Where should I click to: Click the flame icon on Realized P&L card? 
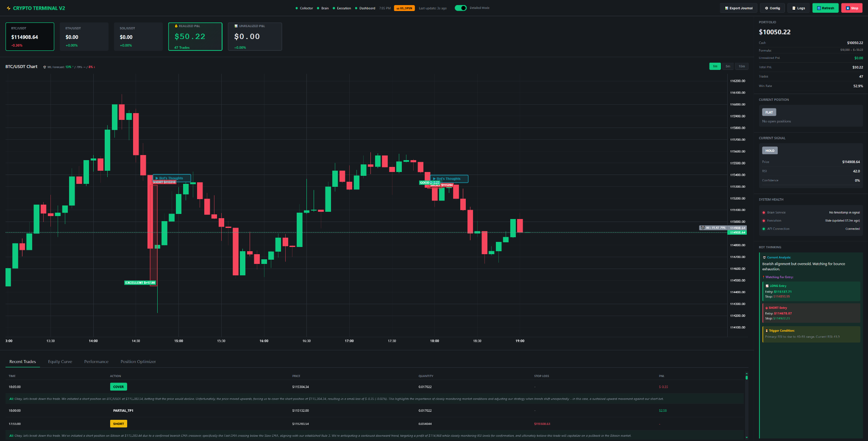tap(175, 26)
